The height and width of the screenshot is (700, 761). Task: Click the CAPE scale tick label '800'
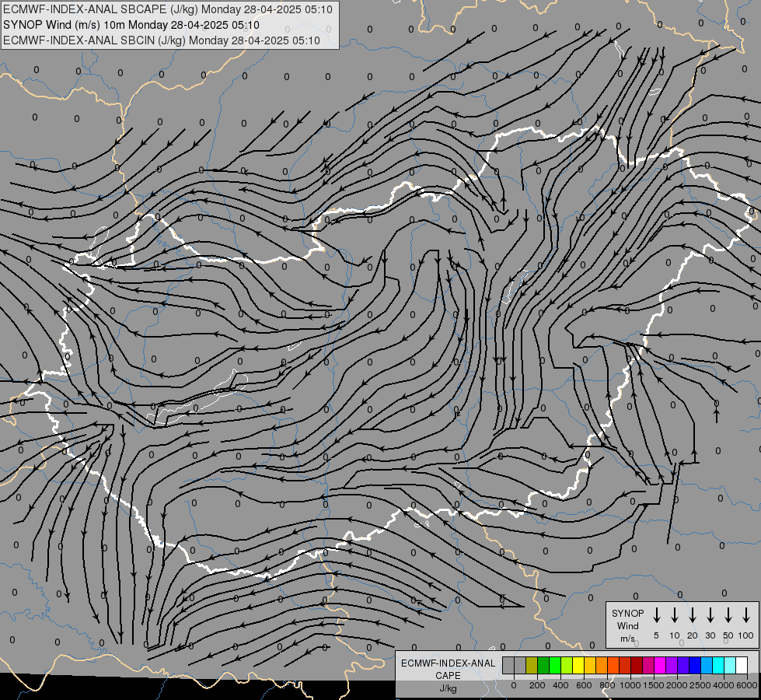607,685
